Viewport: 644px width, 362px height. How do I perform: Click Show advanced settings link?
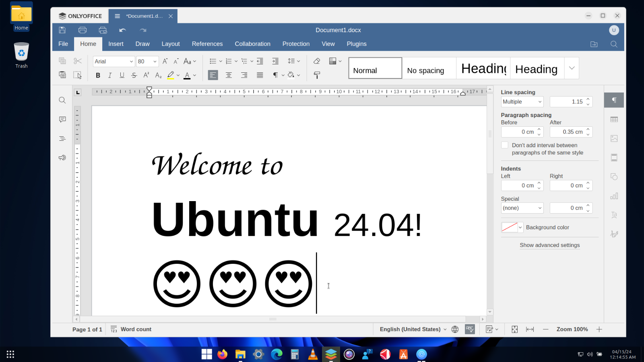coord(550,245)
